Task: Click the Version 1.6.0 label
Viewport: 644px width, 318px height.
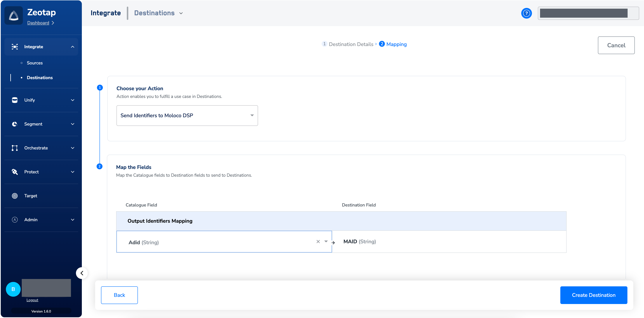Action: tap(41, 312)
